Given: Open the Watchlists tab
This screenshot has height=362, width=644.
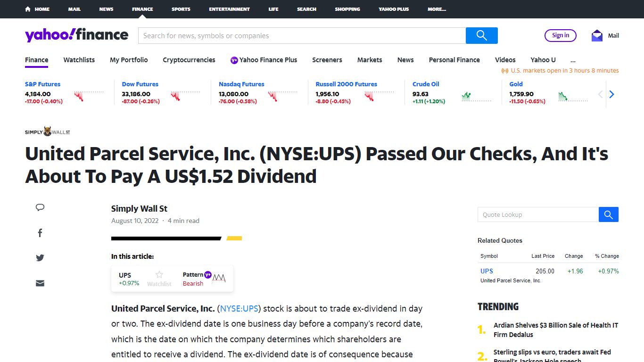Looking at the screenshot, I should 79,60.
